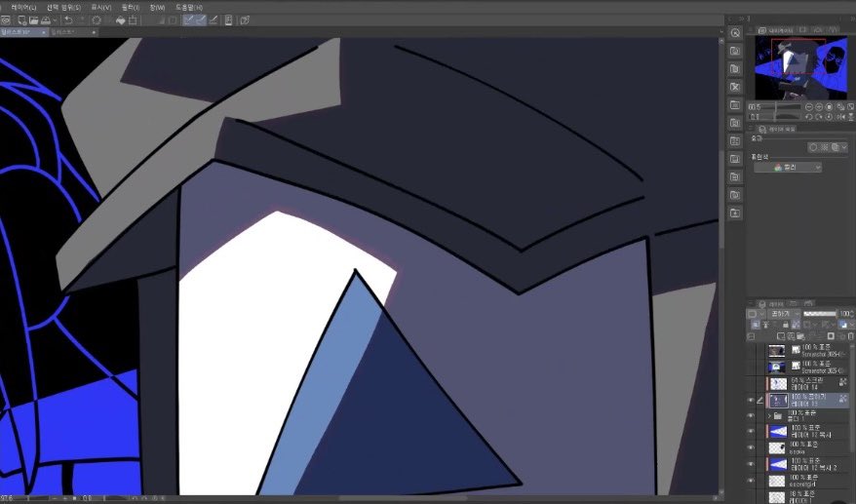Select the top Screenshot layer thumbnail
Screen dimensions: 856x504
coord(777,351)
